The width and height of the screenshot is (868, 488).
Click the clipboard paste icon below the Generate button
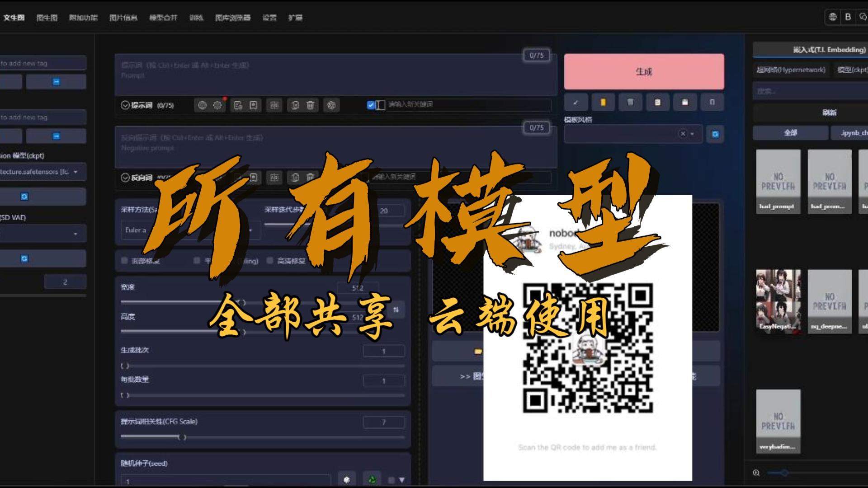658,103
